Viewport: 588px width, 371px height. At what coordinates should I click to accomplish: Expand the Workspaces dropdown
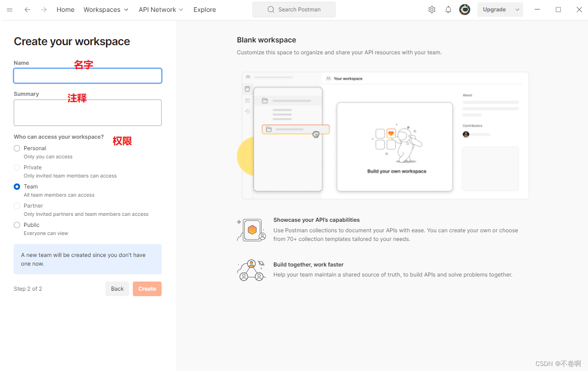[x=106, y=10]
